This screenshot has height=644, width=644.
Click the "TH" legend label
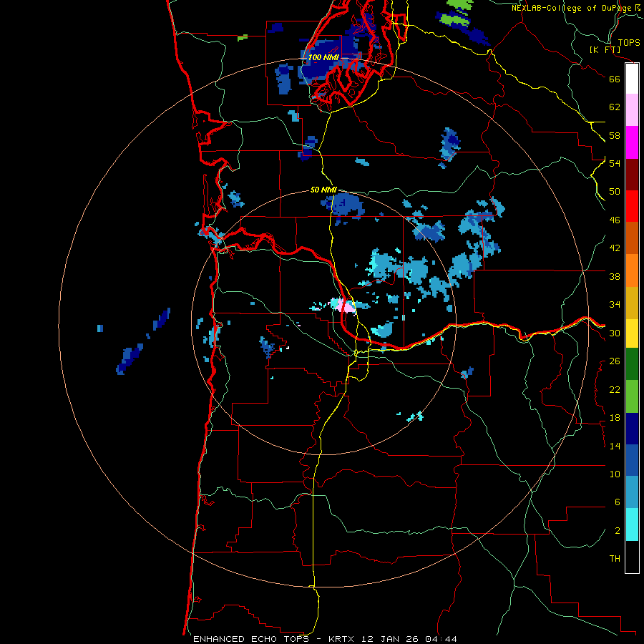pos(615,559)
